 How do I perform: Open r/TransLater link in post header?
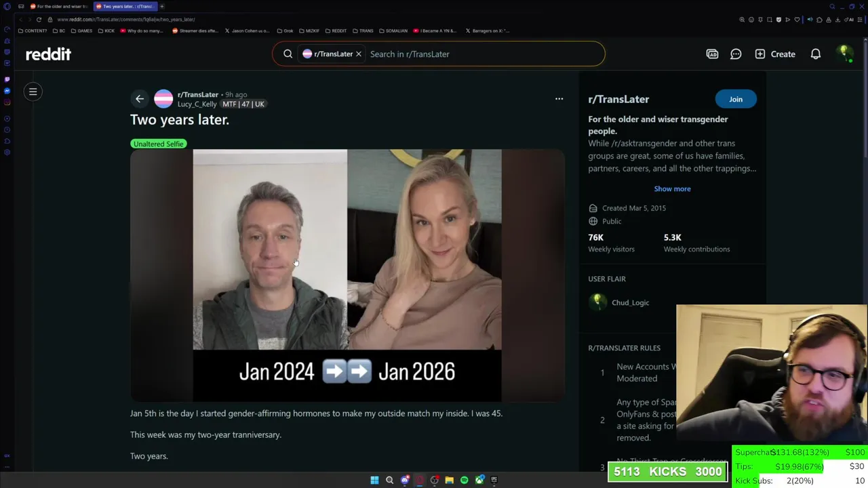pos(198,95)
